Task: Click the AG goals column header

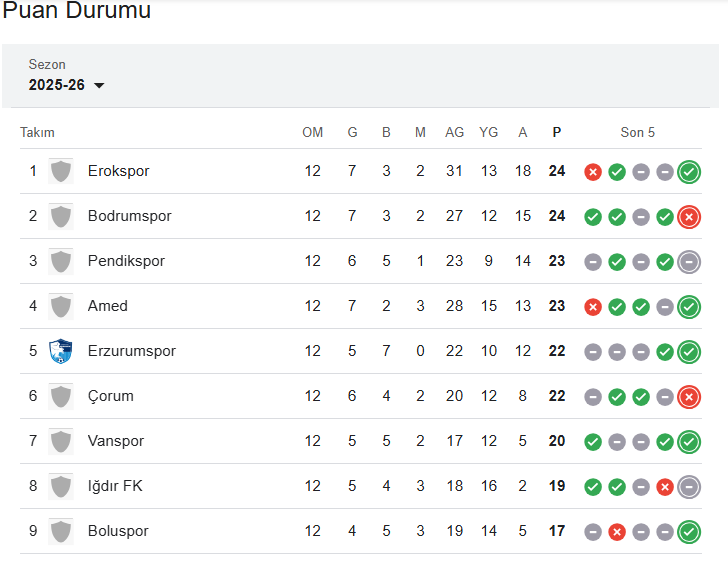Action: click(455, 132)
